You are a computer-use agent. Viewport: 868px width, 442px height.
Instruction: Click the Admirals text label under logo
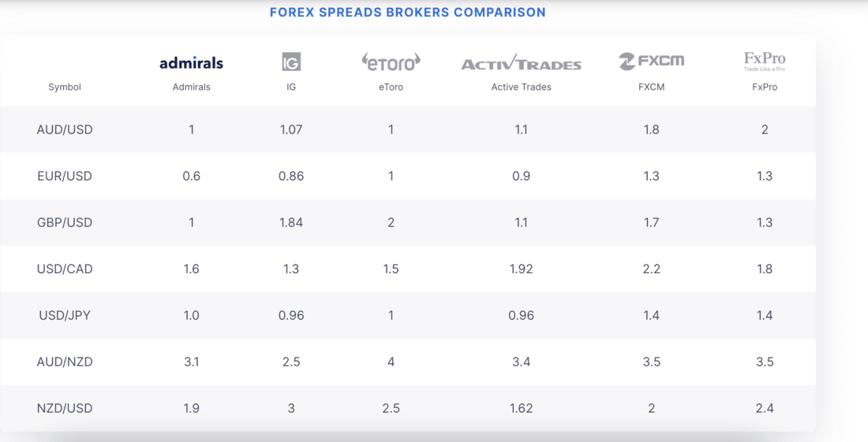click(191, 87)
